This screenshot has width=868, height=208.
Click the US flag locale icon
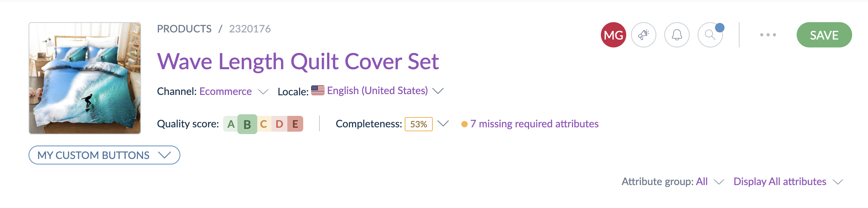[317, 91]
